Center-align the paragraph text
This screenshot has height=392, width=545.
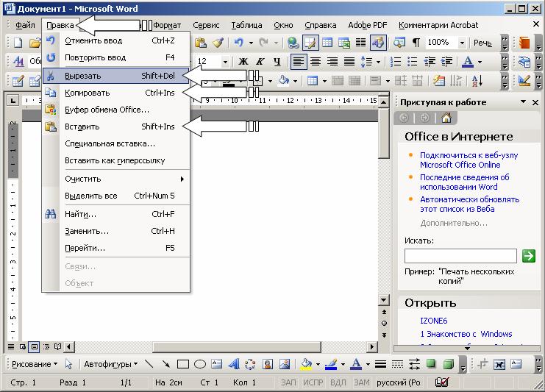coord(316,62)
